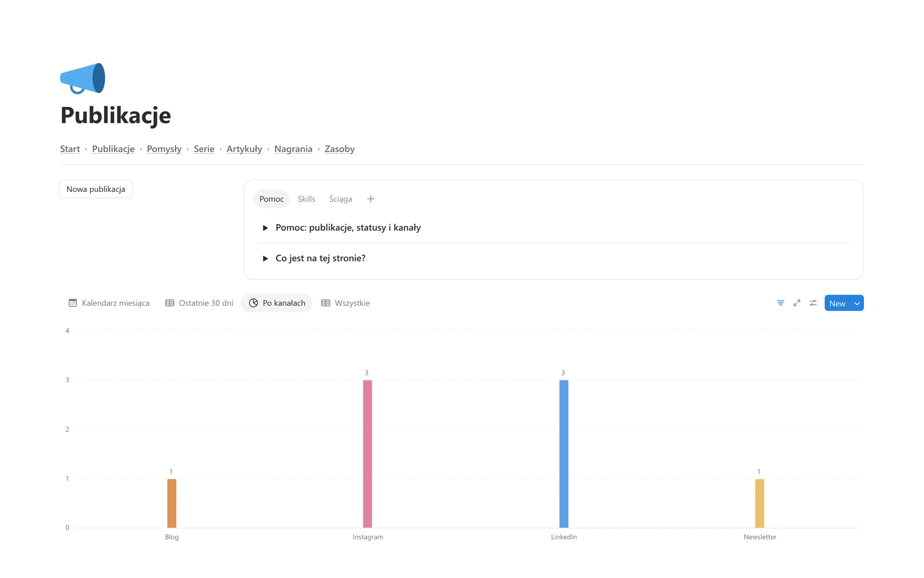Open the Wszystkie view tab
Image resolution: width=924 pixels, height=578 pixels.
click(345, 303)
